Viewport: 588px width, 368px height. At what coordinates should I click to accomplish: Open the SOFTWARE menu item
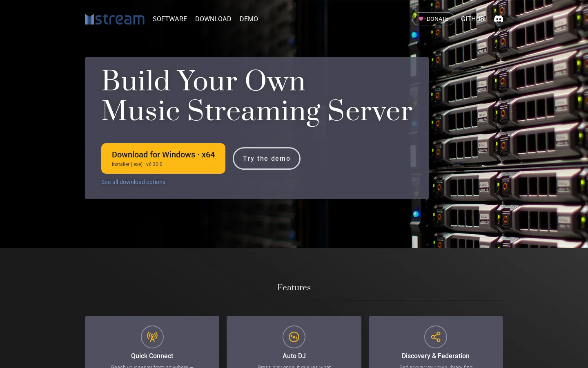[x=170, y=19]
